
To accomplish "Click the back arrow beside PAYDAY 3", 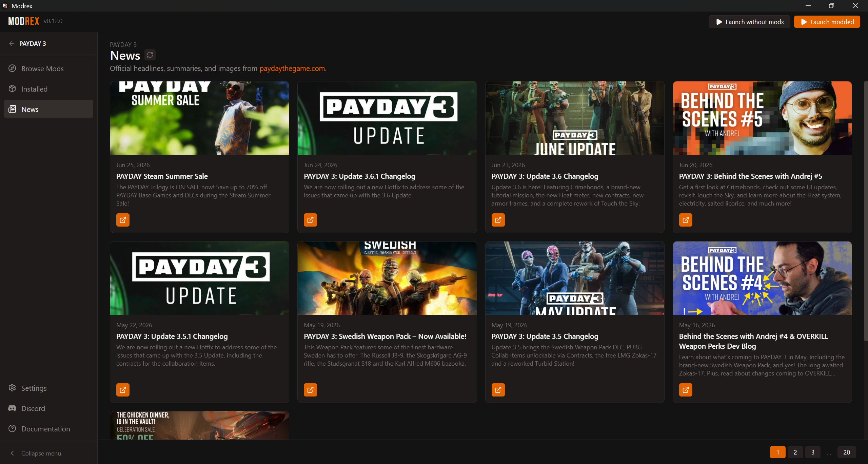I will coord(12,43).
